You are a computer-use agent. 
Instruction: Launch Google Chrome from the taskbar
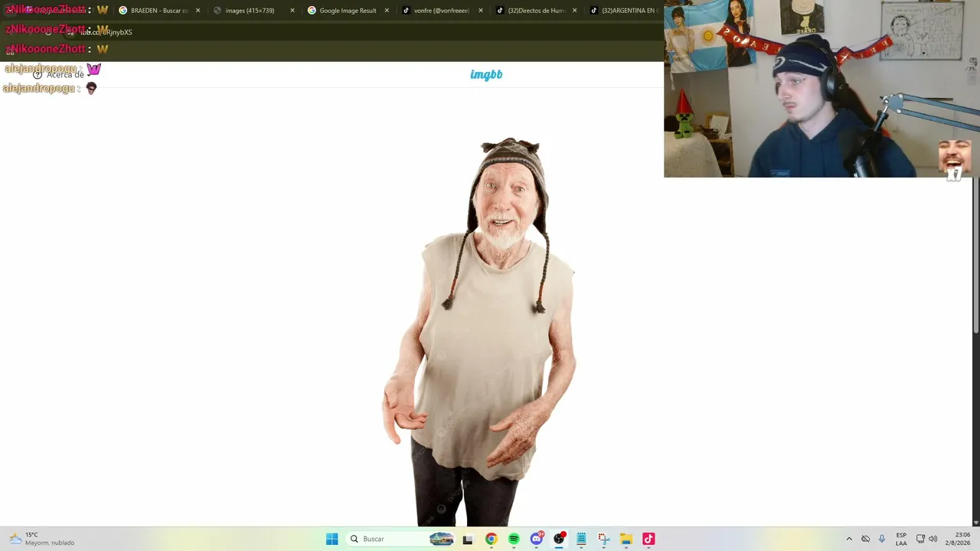[491, 539]
